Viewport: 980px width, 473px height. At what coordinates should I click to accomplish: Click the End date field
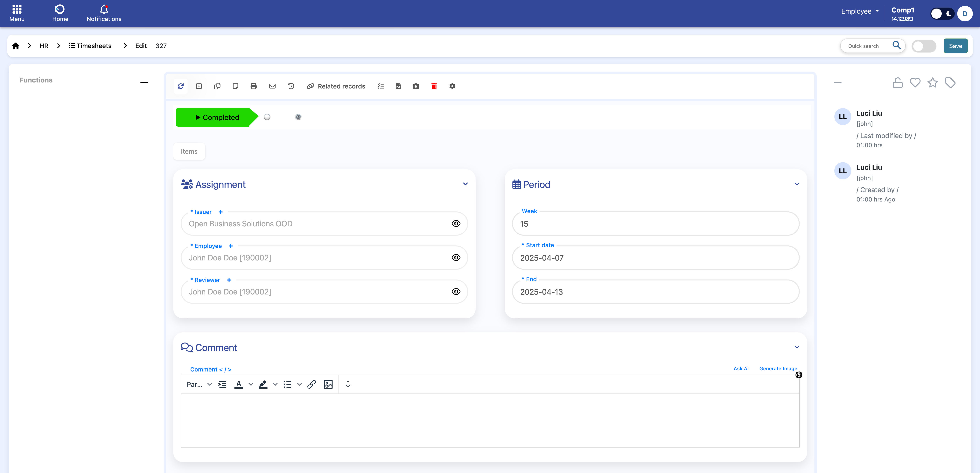(x=655, y=292)
